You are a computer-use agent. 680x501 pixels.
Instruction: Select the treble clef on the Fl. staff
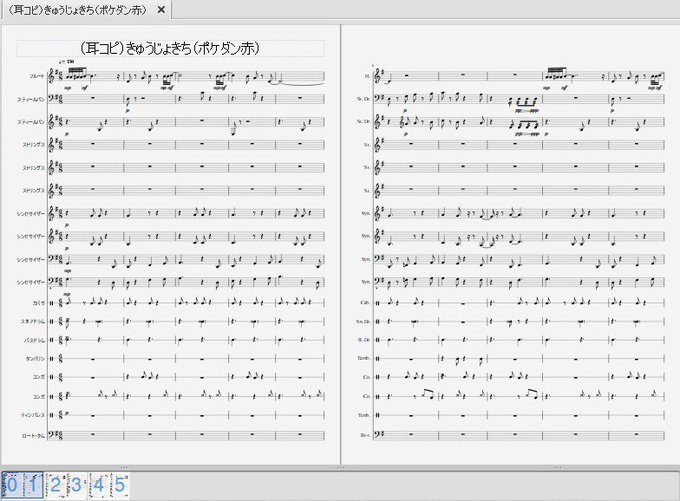[379, 76]
